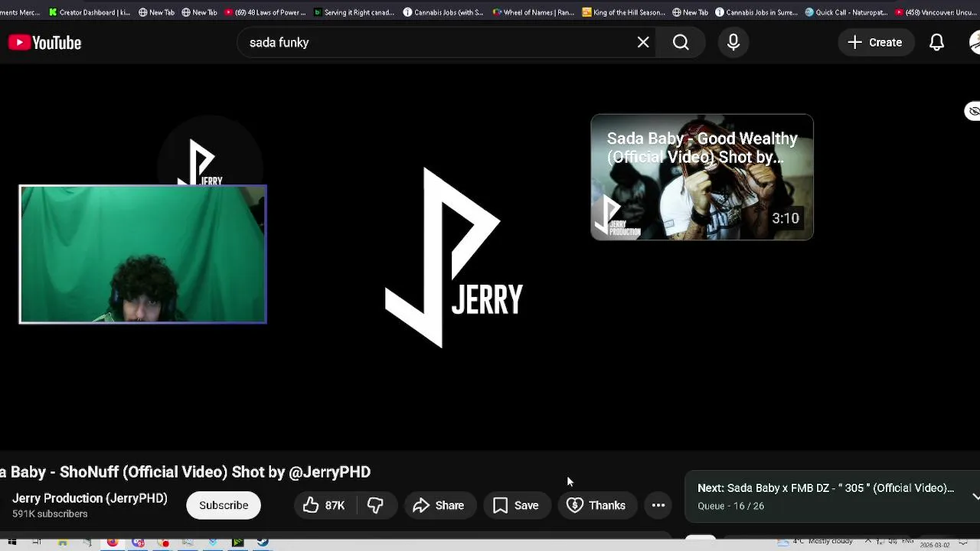Open the King of the Hill Season tab

[x=624, y=12]
